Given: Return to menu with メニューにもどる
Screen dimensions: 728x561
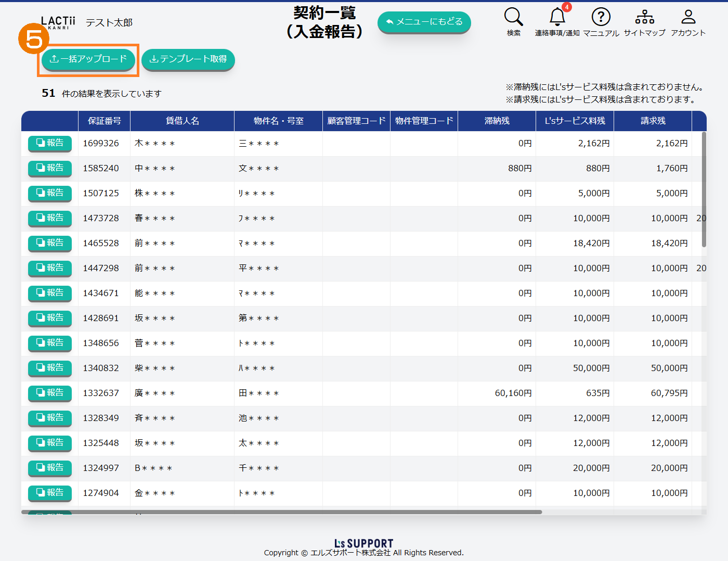Looking at the screenshot, I should pos(424,22).
